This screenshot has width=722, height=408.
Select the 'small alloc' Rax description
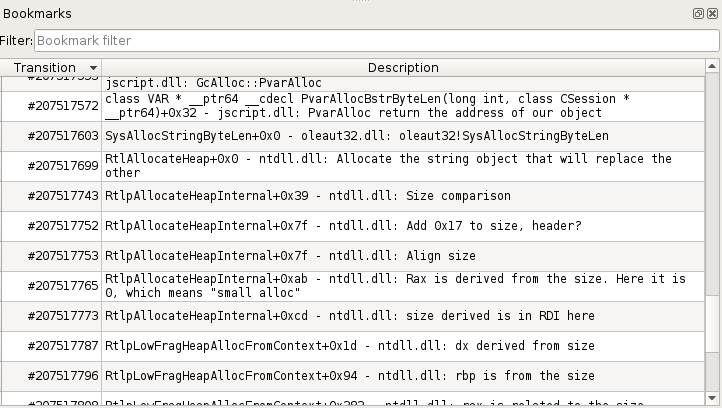[x=403, y=286]
